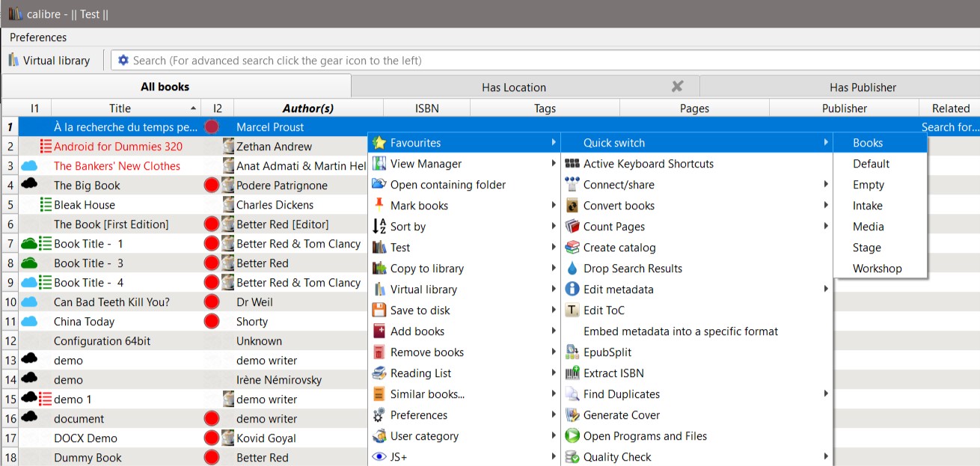Click the JS+ eye icon
The image size is (980, 466).
tap(379, 457)
